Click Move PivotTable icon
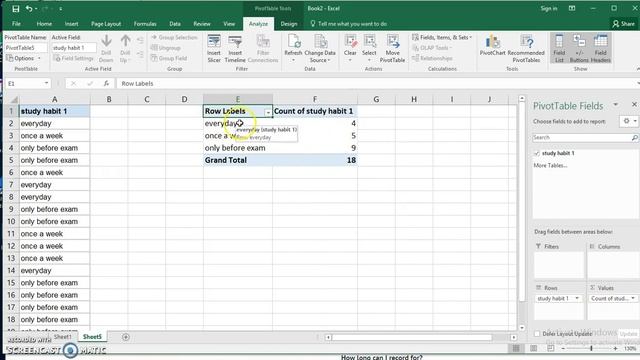The height and width of the screenshot is (360, 640). [x=392, y=49]
